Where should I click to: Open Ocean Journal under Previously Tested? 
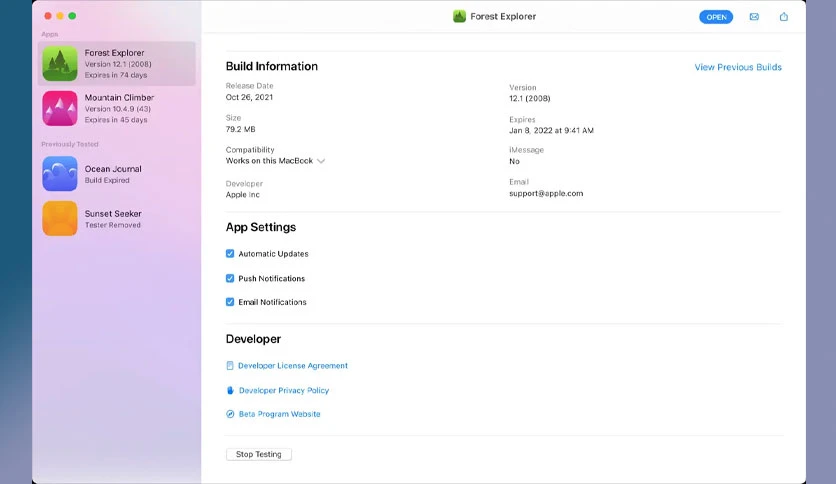pyautogui.click(x=117, y=174)
